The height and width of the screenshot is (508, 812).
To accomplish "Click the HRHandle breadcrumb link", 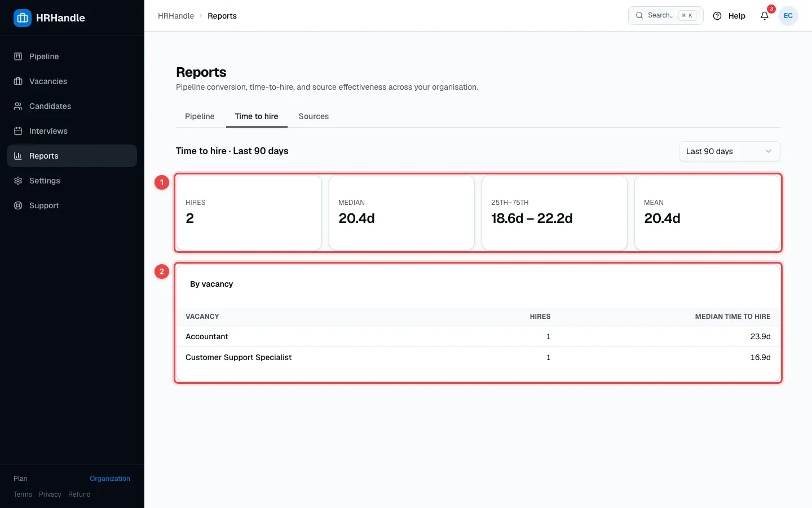I will click(176, 16).
